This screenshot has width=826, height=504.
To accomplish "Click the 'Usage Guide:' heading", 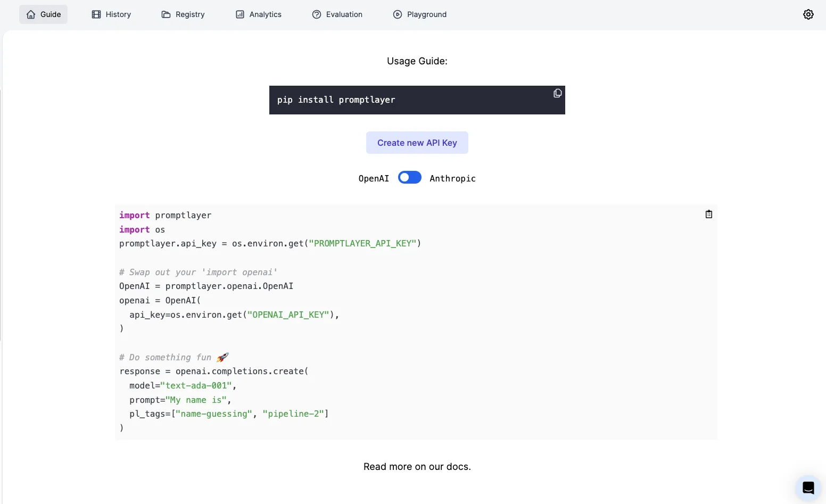I will [417, 61].
